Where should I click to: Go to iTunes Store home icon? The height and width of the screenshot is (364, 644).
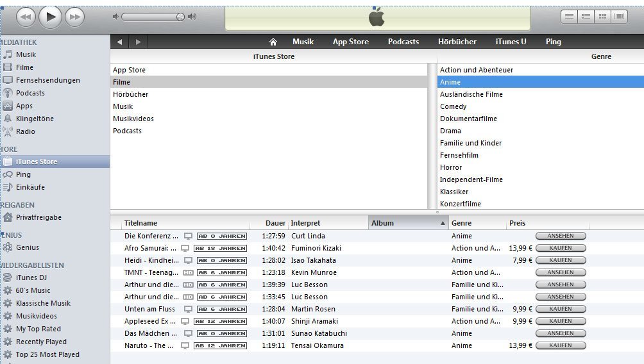pyautogui.click(x=273, y=42)
